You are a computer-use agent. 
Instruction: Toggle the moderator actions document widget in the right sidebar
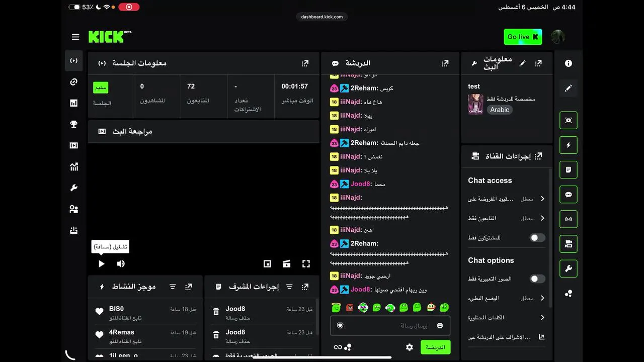point(569,170)
